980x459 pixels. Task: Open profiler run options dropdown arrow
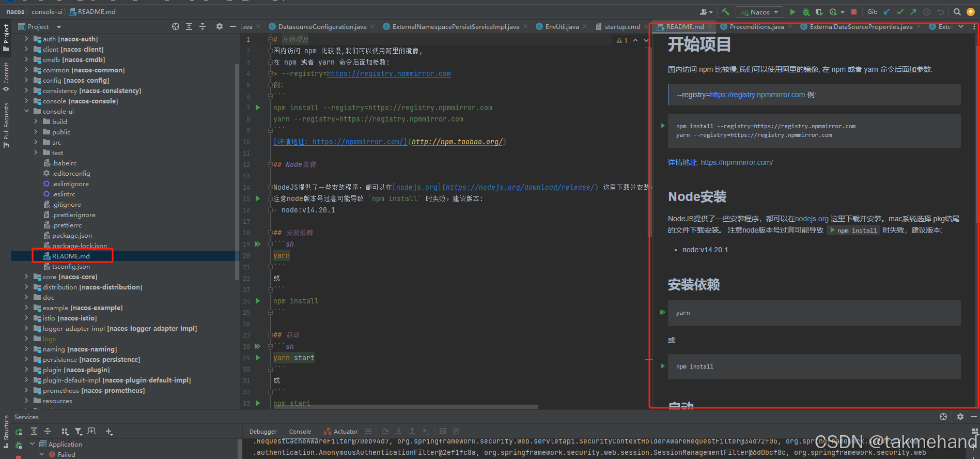tap(843, 12)
